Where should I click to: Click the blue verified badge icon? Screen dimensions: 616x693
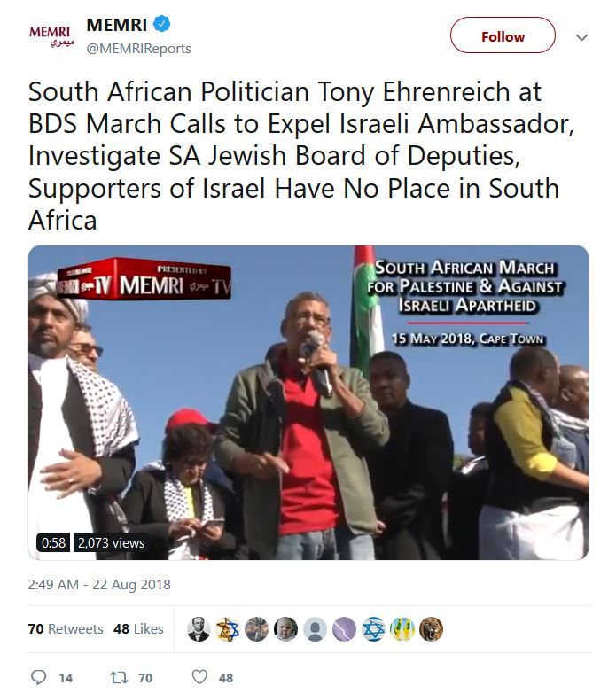[161, 24]
